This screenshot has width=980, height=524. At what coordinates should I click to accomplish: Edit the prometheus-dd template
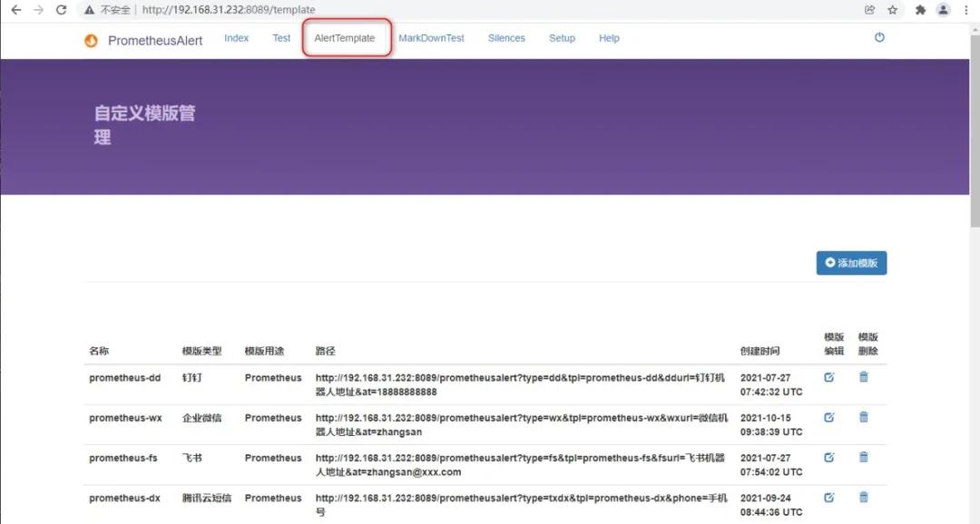828,377
